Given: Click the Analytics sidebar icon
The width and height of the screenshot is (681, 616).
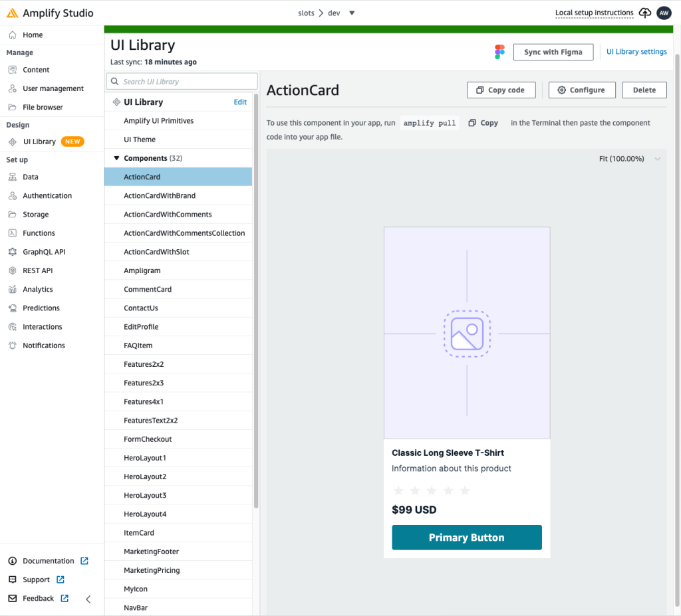Looking at the screenshot, I should pyautogui.click(x=13, y=289).
